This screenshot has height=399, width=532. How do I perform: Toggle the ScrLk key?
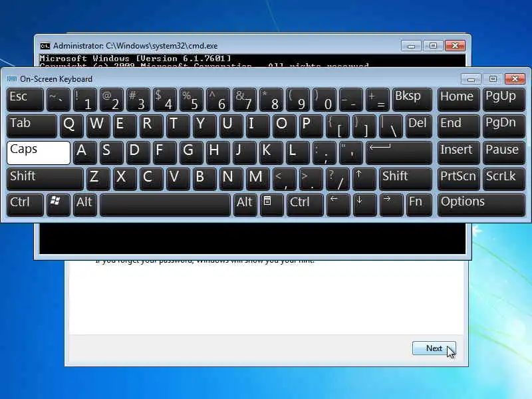click(x=504, y=179)
